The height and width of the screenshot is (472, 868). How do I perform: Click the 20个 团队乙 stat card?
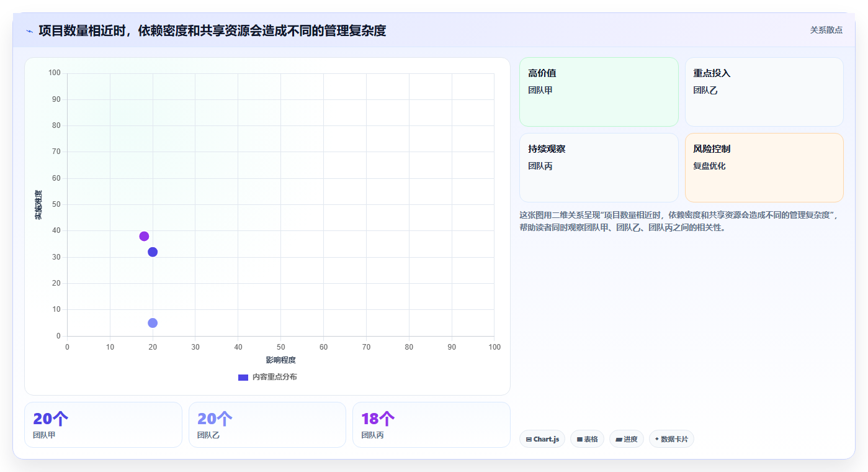point(267,425)
